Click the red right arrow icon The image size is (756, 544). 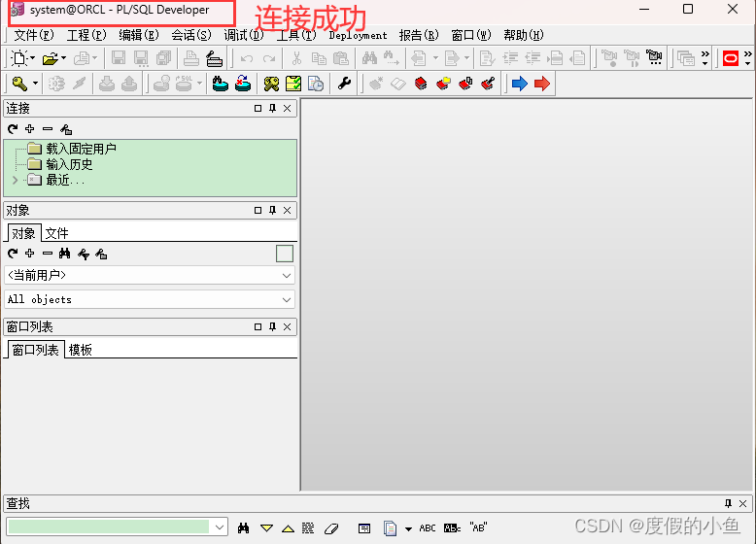click(x=542, y=84)
